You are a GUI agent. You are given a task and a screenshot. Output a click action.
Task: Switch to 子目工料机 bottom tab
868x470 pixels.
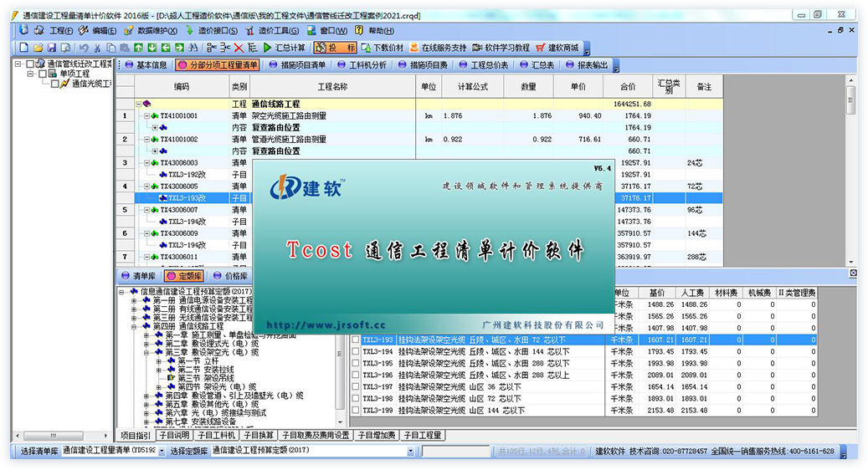pos(217,436)
